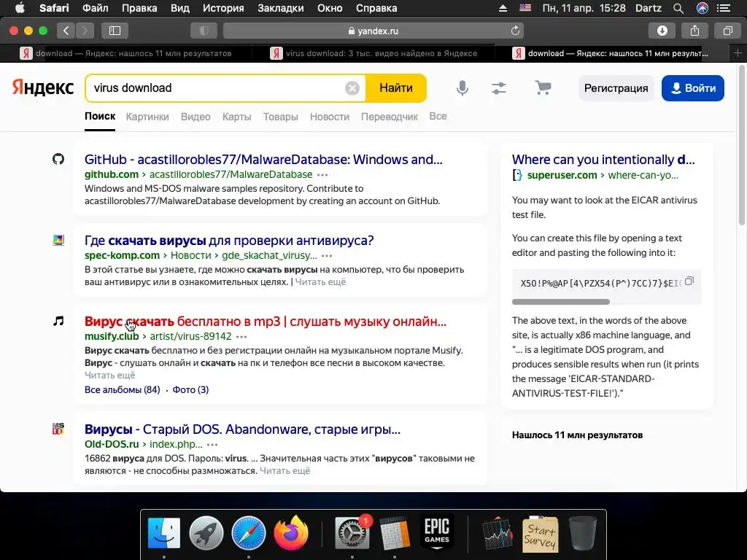Expand Old-DOS snippet via Читать ещё

click(x=285, y=471)
